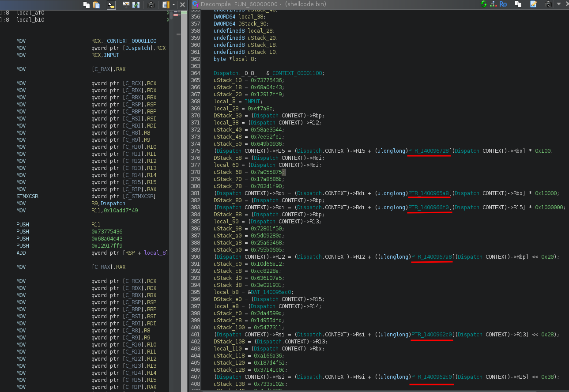Take a snapshot of Decompile panel
569x392 pixels.
(548, 4)
